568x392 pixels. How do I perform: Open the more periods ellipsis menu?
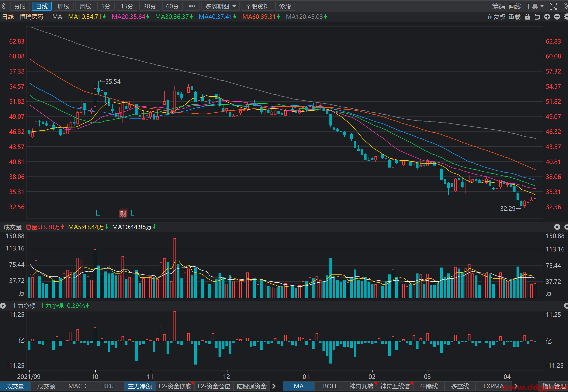[x=192, y=6]
